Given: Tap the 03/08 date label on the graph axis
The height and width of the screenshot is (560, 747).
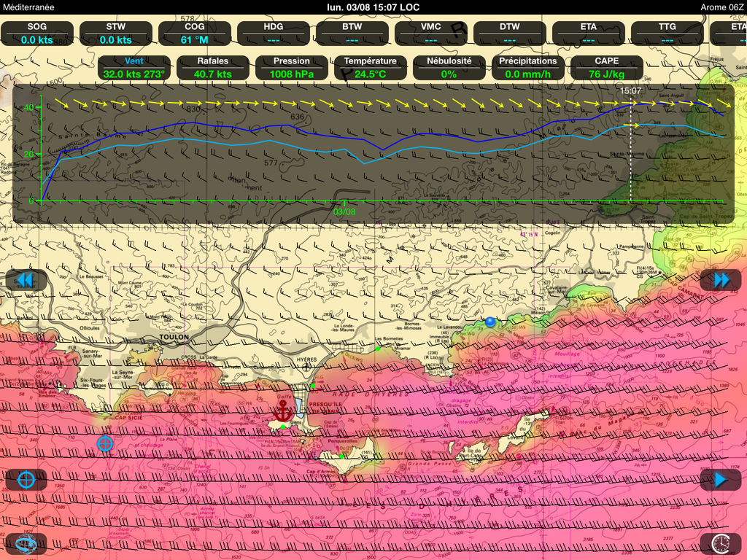Looking at the screenshot, I should coord(344,212).
